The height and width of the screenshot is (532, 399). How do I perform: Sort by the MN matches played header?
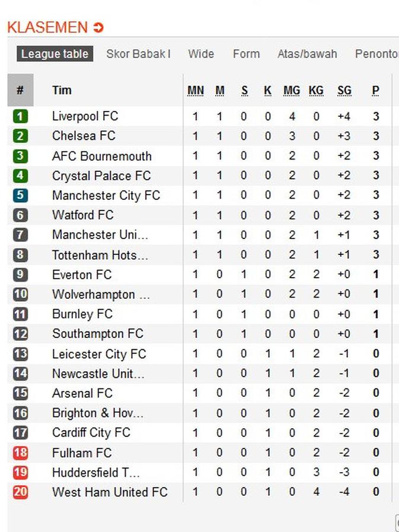click(x=196, y=90)
